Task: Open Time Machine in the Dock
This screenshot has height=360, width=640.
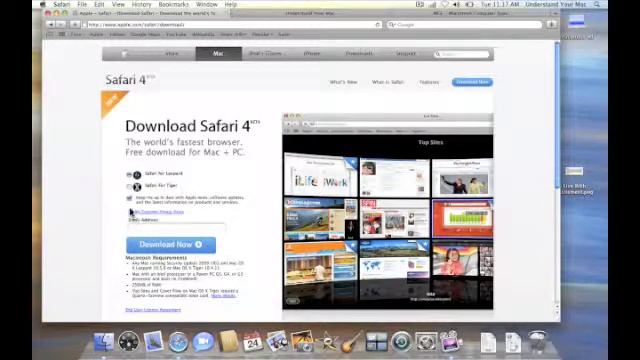Action: coord(401,341)
